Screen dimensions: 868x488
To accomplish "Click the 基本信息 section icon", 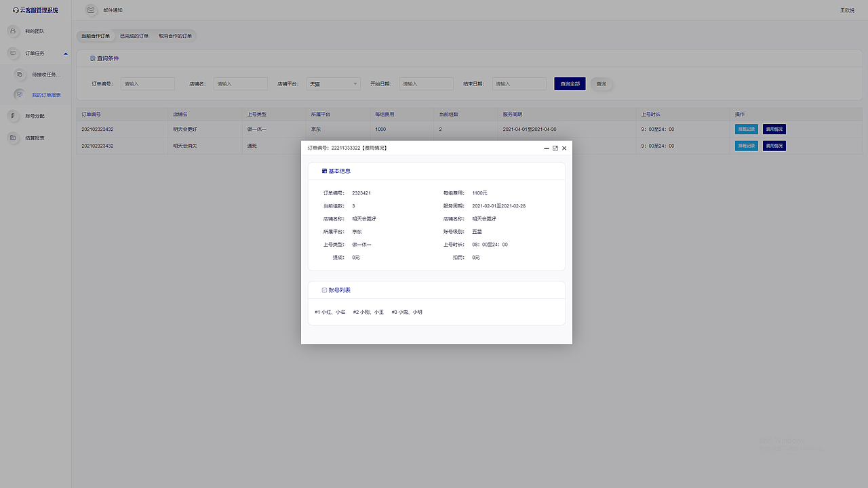I will (324, 171).
